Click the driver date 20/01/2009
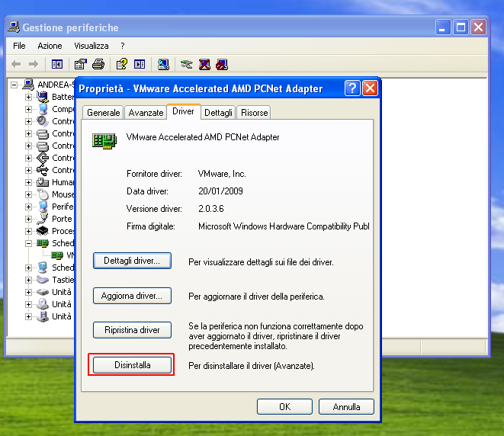Image resolution: width=504 pixels, height=436 pixels. [x=220, y=191]
